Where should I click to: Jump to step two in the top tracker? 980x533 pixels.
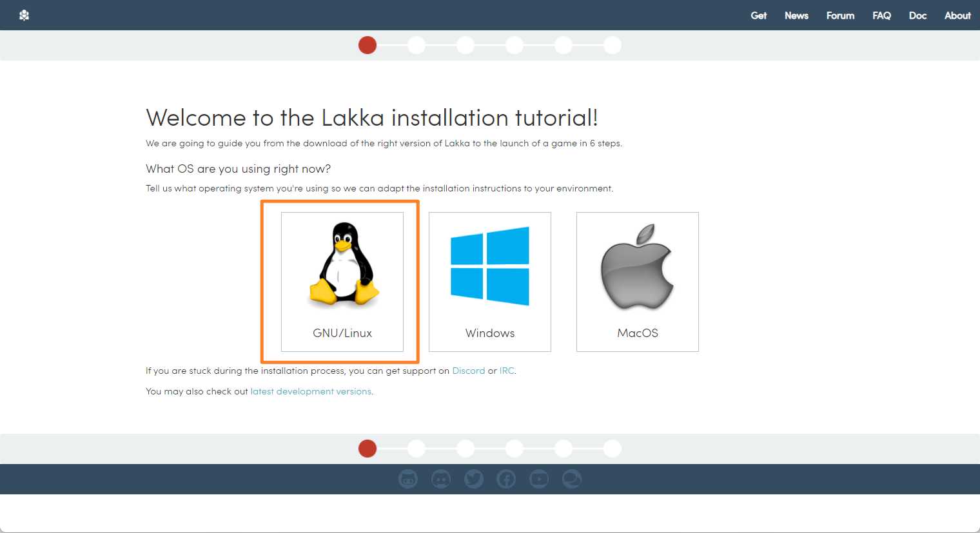416,45
